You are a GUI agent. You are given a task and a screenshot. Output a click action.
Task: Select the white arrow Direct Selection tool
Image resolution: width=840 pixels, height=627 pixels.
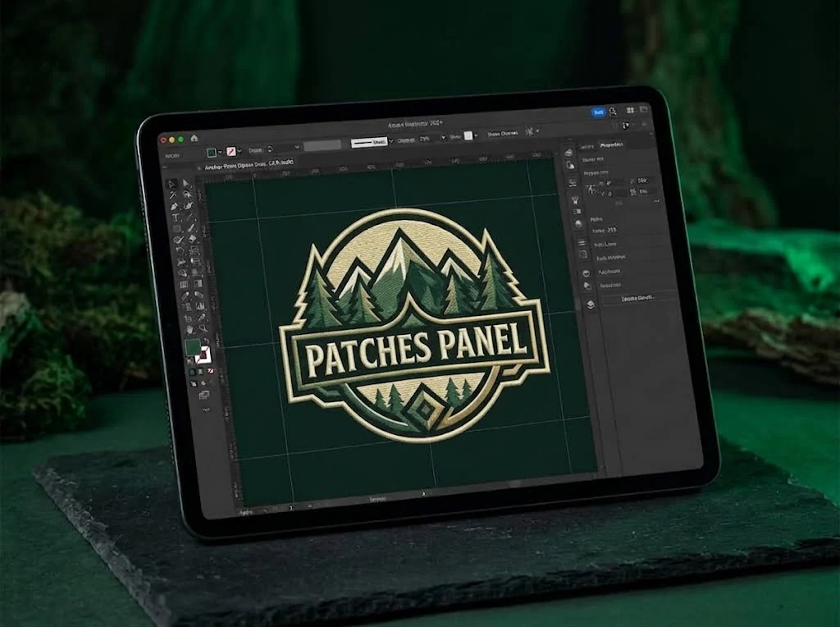click(185, 183)
